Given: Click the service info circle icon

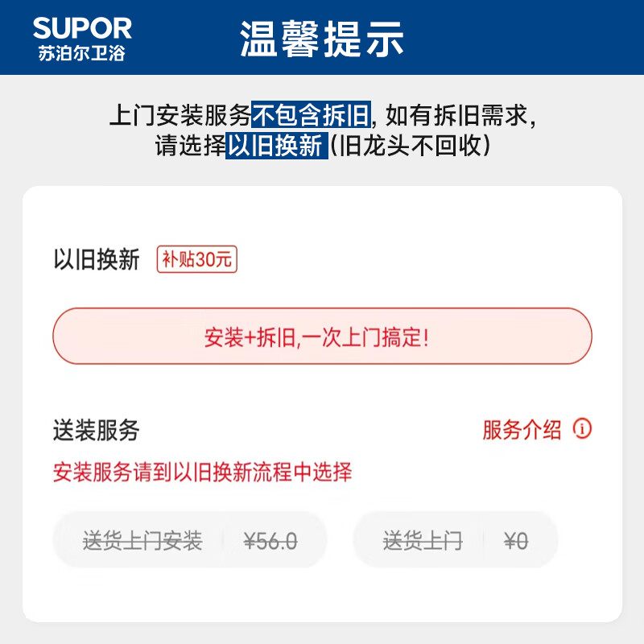Looking at the screenshot, I should [x=582, y=428].
